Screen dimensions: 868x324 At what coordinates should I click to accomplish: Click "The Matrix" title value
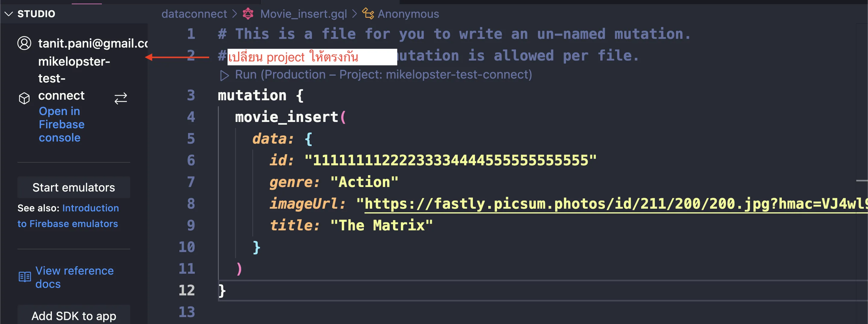click(382, 225)
